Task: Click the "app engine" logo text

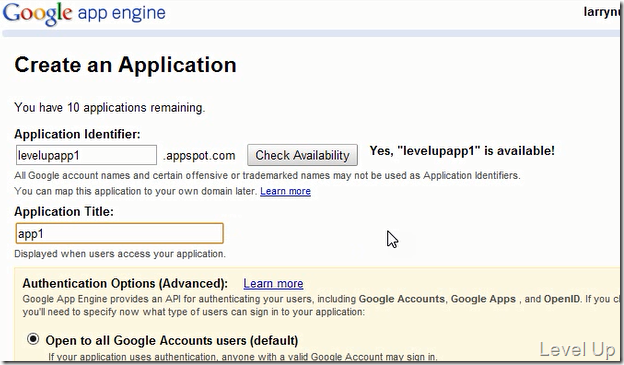Action: coord(121,13)
